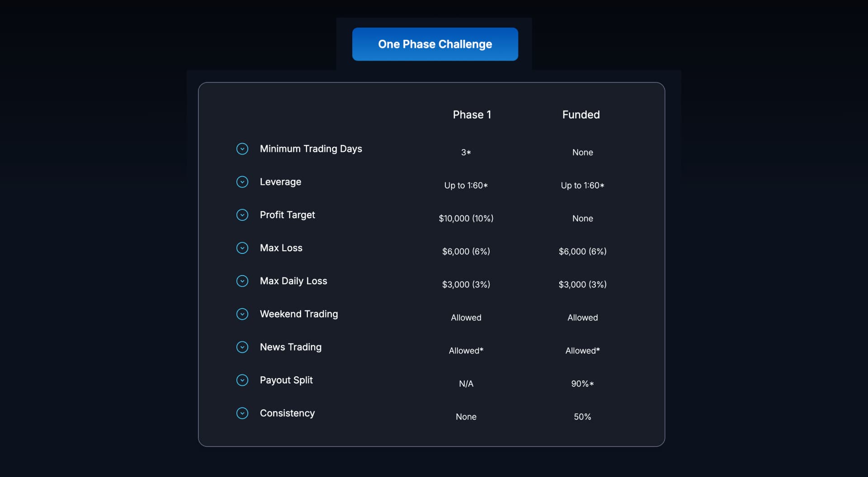The width and height of the screenshot is (868, 477).
Task: Click the Max Loss chevron circle icon
Action: [x=242, y=248]
